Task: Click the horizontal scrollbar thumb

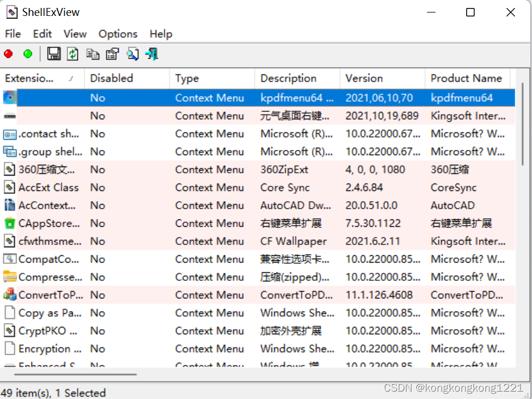Action: click(76, 375)
